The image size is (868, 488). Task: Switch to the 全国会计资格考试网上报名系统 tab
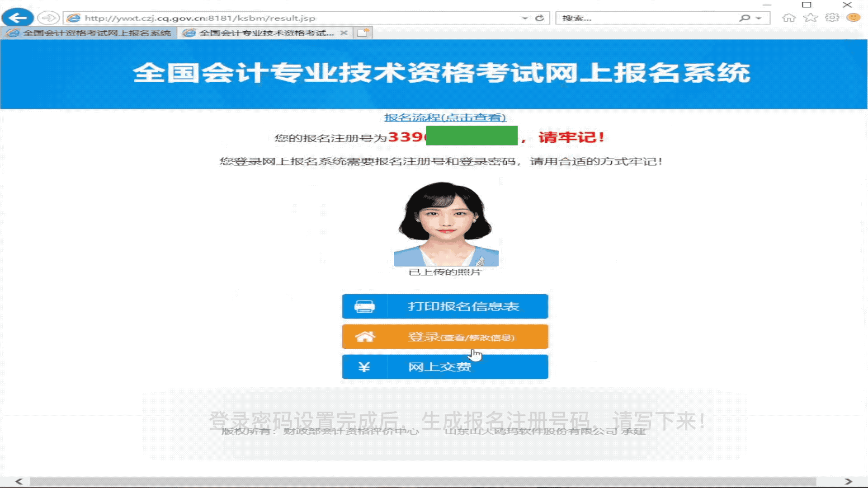pos(90,33)
